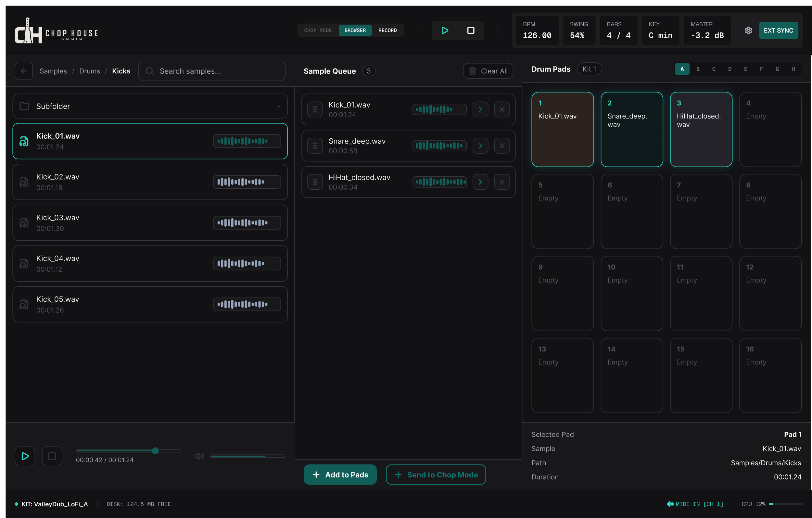This screenshot has height=518, width=812.
Task: Click the MIDI IN plug icon
Action: point(670,504)
